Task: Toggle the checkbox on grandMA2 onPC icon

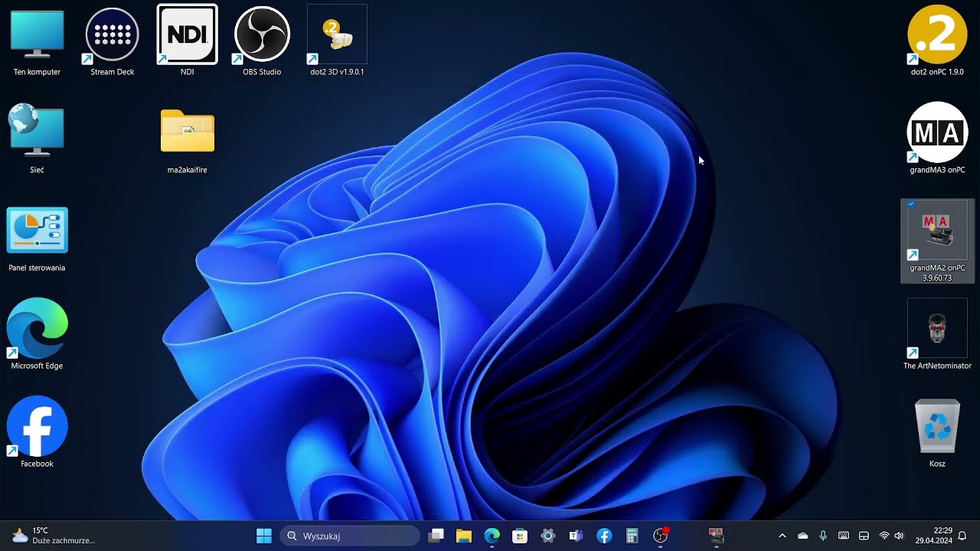Action: pos(910,204)
